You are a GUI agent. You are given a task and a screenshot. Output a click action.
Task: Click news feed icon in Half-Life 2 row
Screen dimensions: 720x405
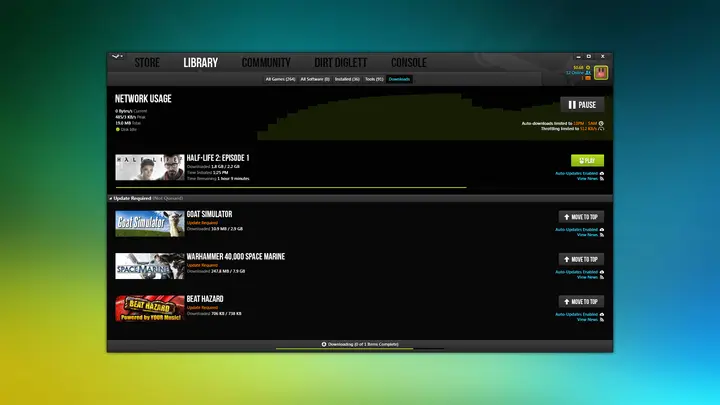click(x=602, y=179)
